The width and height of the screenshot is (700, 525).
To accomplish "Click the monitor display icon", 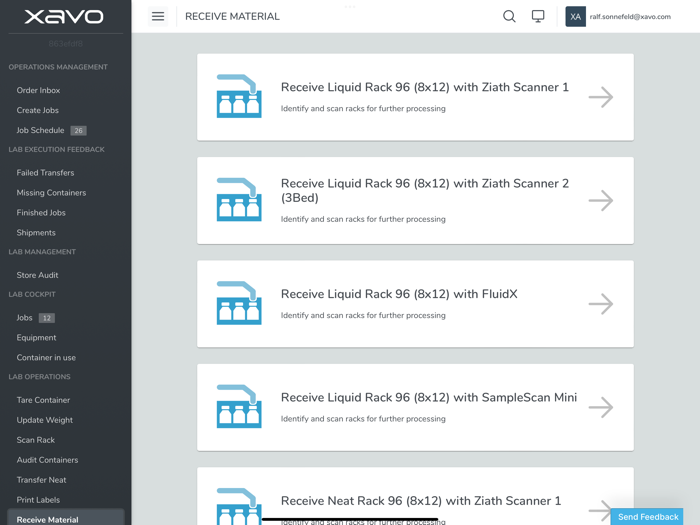I will pos(538,17).
